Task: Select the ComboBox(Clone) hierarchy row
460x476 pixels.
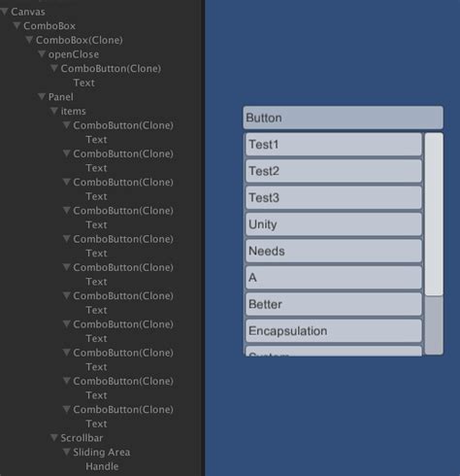Action: click(x=80, y=40)
